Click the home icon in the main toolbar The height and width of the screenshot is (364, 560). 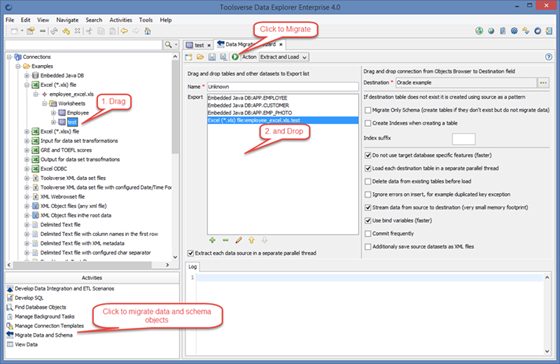click(147, 31)
